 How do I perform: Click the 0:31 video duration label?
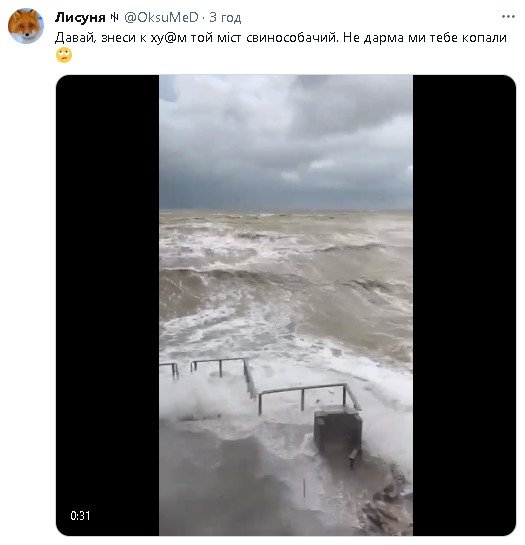pos(80,515)
